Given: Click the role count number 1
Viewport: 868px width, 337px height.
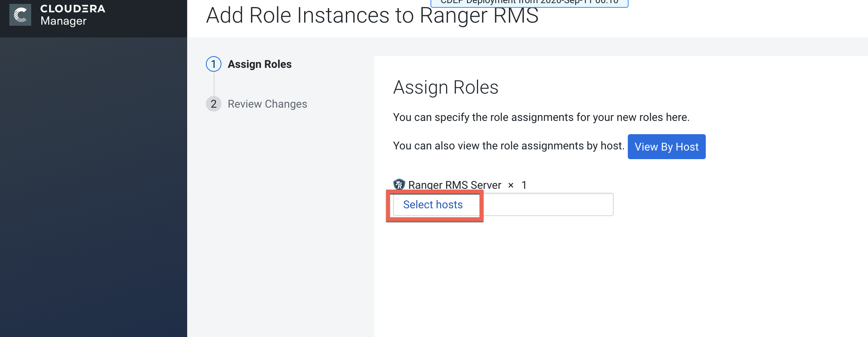Looking at the screenshot, I should pos(524,185).
